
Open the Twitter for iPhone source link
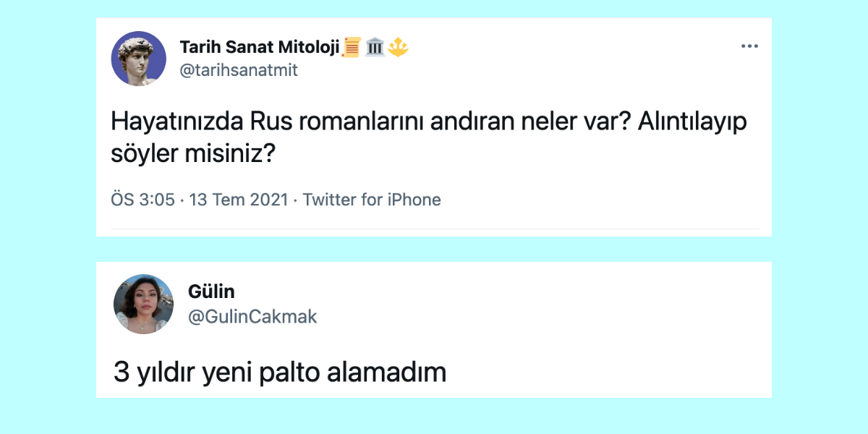(x=372, y=200)
